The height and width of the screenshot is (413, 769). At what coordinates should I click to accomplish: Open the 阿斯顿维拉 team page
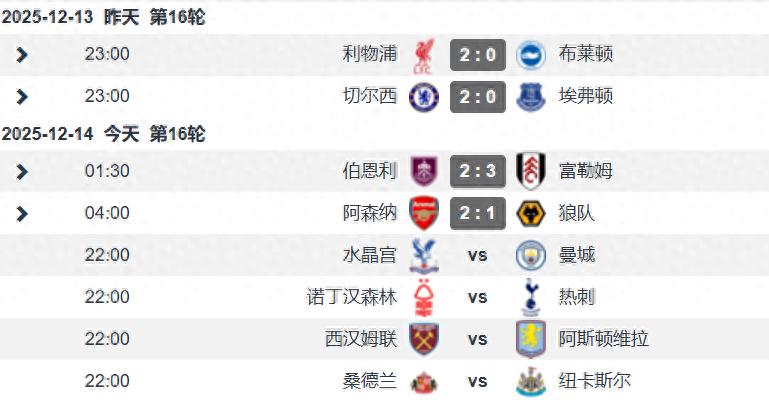click(604, 339)
